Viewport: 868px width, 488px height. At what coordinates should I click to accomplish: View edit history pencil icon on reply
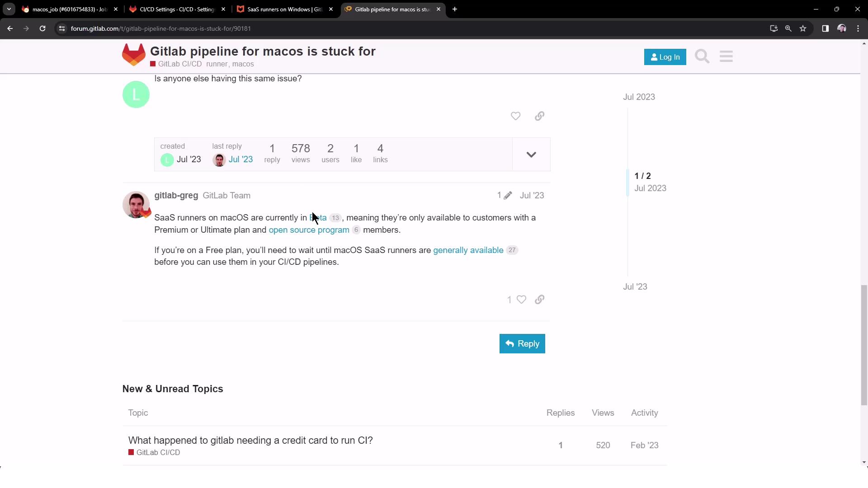coord(507,196)
